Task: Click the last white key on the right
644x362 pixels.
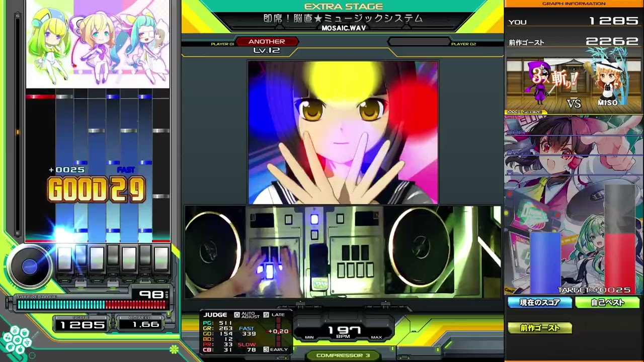Action: 161,259
